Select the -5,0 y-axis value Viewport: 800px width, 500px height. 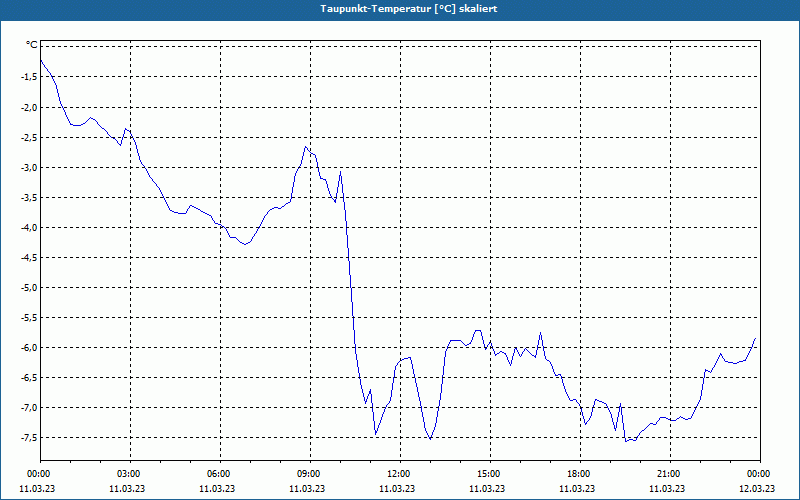pyautogui.click(x=29, y=288)
